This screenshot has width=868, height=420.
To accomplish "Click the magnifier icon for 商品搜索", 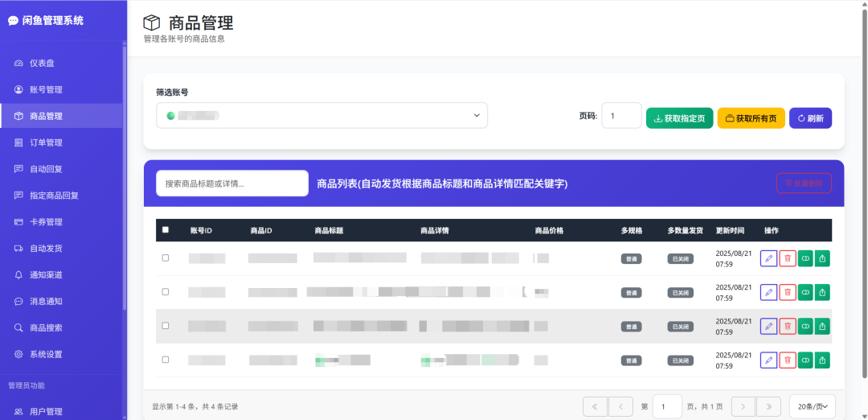I will 18,328.
